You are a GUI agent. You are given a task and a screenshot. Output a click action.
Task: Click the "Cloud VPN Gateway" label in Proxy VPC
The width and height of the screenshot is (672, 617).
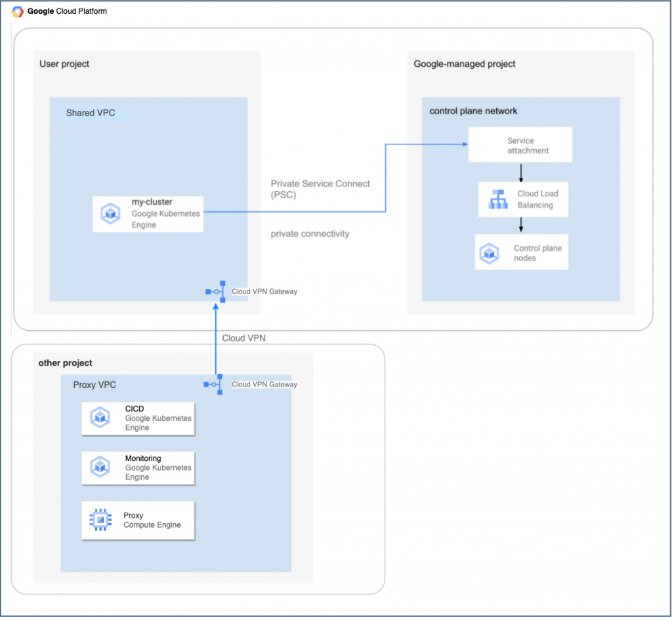pyautogui.click(x=264, y=384)
